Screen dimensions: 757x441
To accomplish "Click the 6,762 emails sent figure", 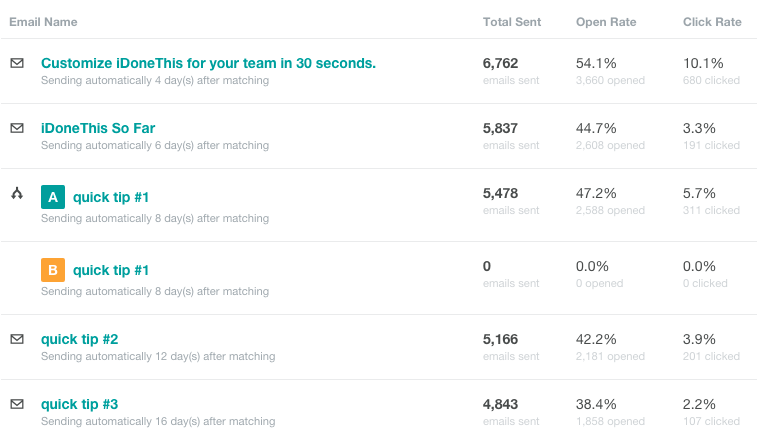I will point(500,63).
